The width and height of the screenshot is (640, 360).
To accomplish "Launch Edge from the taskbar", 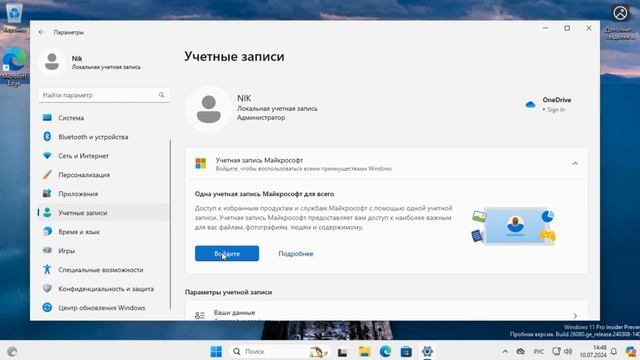I will (x=385, y=351).
